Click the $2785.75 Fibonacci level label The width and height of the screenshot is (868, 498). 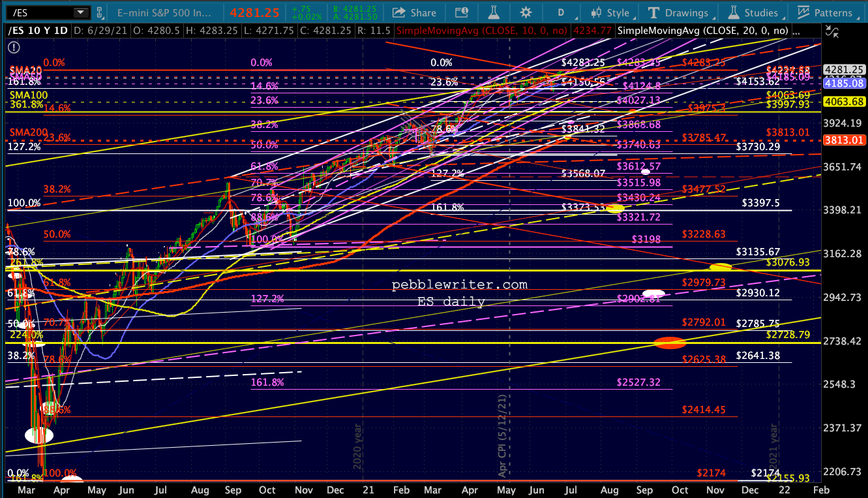pyautogui.click(x=758, y=323)
